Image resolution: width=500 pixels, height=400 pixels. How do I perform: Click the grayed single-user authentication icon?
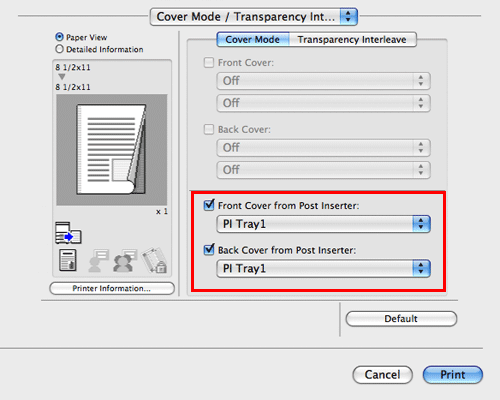(x=98, y=260)
